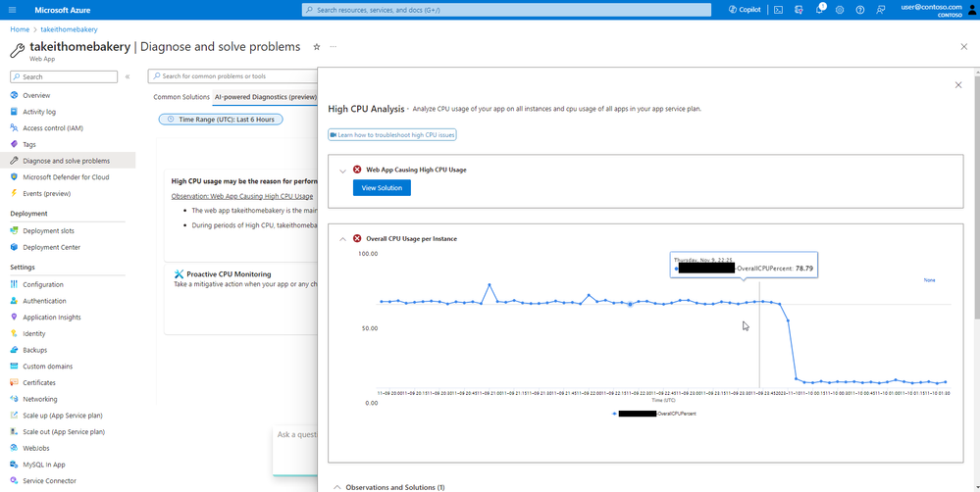980x492 pixels.
Task: Open the Directories and subscriptions filter icon
Action: 799,10
